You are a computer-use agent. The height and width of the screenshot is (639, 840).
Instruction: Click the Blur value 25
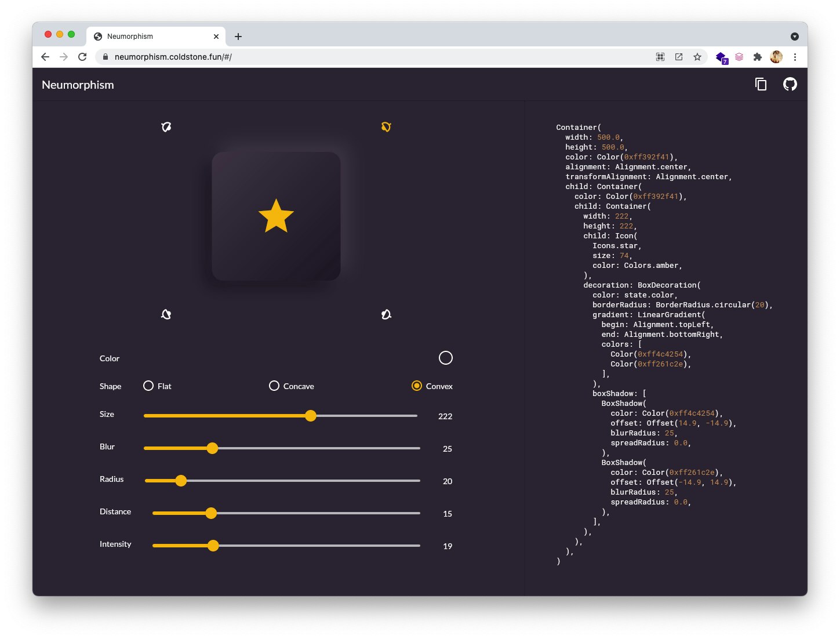point(448,449)
